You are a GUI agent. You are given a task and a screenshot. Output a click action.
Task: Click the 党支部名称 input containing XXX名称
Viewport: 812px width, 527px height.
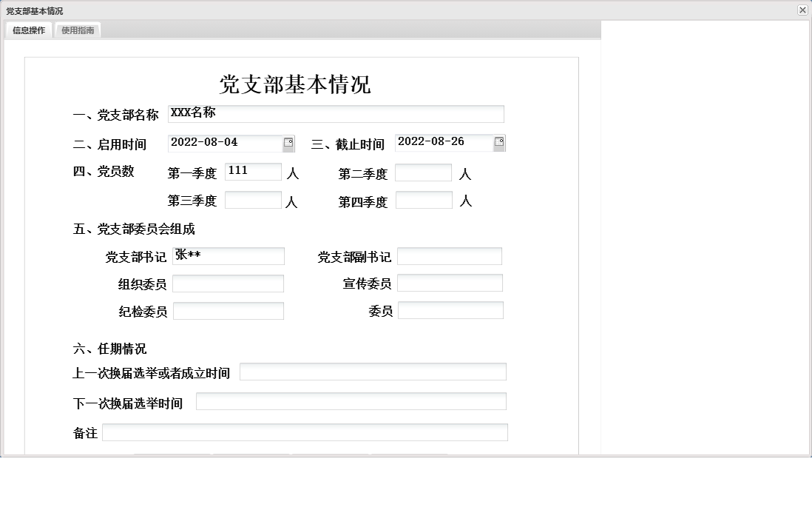[334, 113]
